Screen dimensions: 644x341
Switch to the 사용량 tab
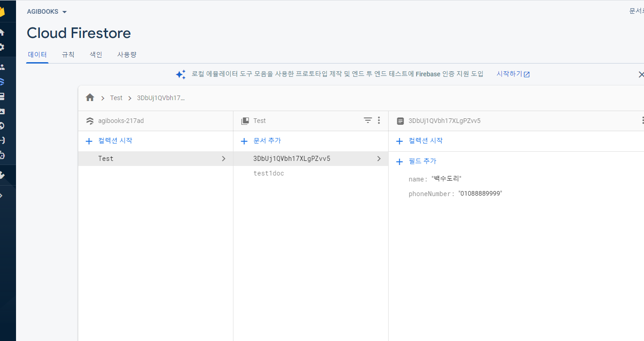pyautogui.click(x=127, y=55)
